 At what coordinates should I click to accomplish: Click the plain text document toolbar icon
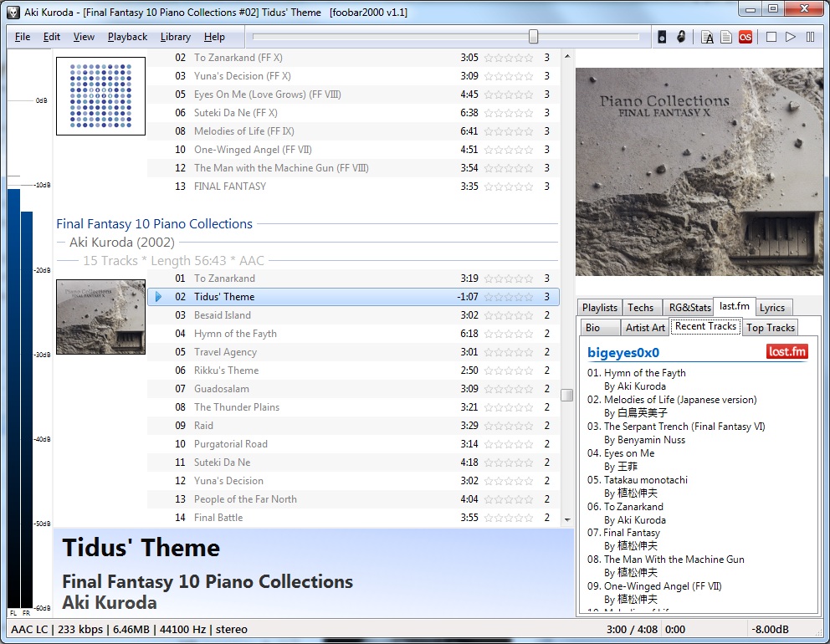(726, 37)
